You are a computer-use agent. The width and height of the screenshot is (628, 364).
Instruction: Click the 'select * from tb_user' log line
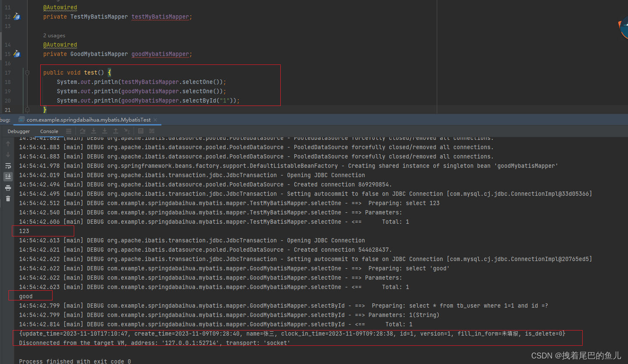pos(283,306)
